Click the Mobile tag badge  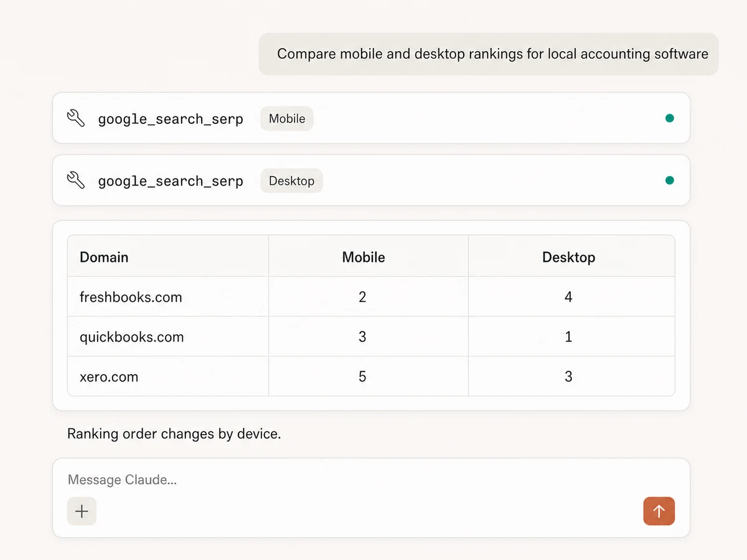[x=287, y=118]
